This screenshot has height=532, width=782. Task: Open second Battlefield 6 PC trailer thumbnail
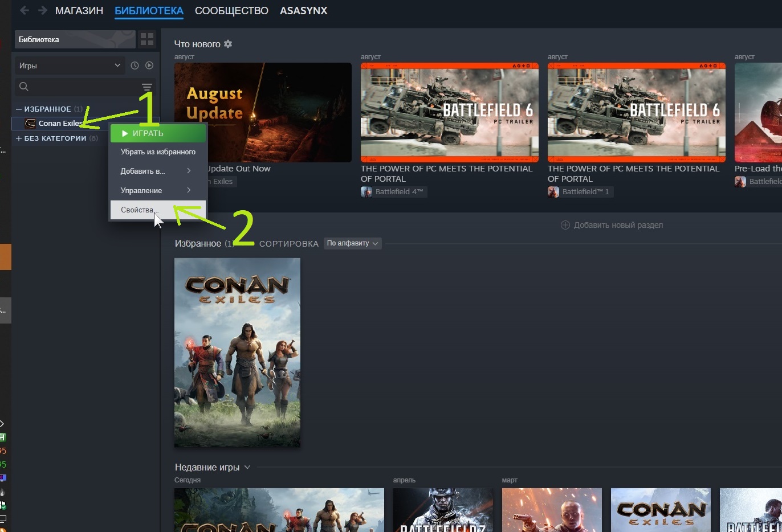637,112
